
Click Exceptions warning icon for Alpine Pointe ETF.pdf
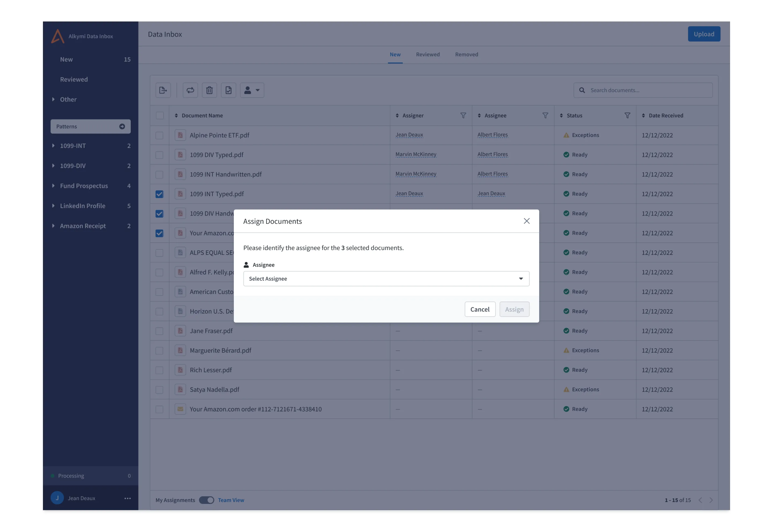point(566,135)
